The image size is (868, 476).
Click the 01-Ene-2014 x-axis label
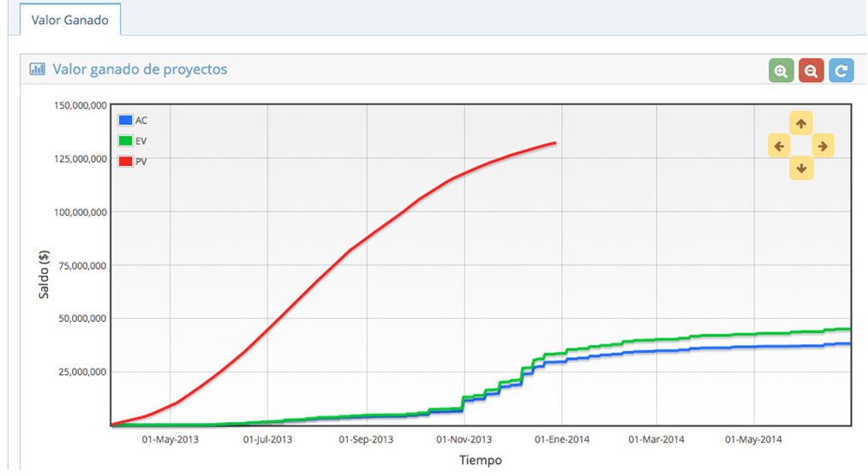click(x=564, y=440)
